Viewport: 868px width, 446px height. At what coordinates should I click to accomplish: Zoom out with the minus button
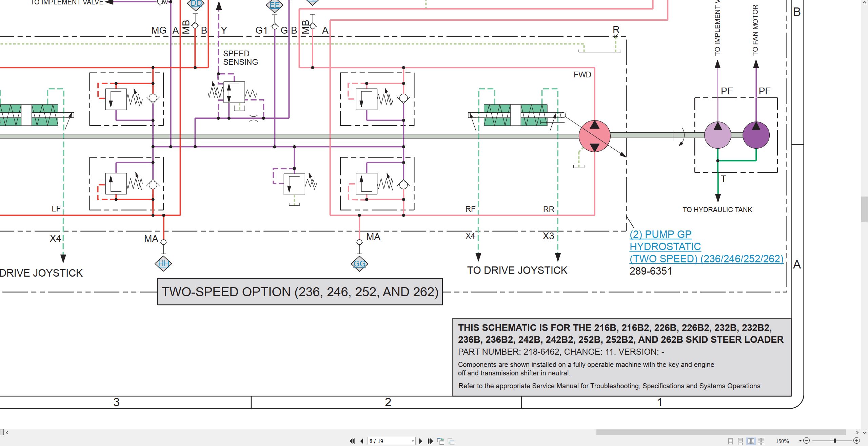point(807,441)
